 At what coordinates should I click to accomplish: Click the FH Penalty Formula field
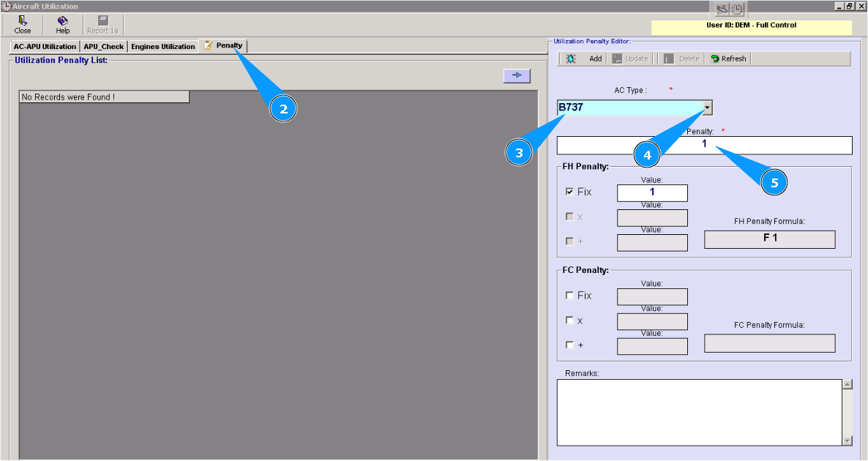point(769,239)
